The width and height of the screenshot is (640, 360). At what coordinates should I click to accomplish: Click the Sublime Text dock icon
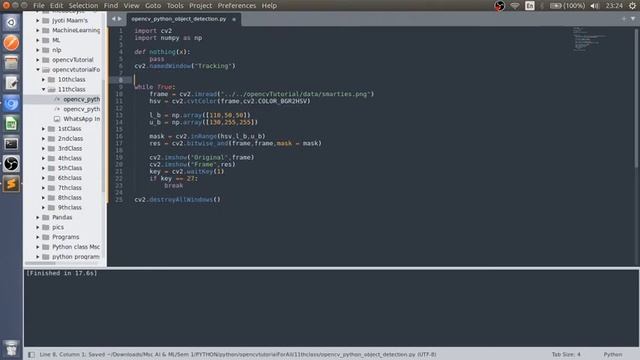(11, 184)
